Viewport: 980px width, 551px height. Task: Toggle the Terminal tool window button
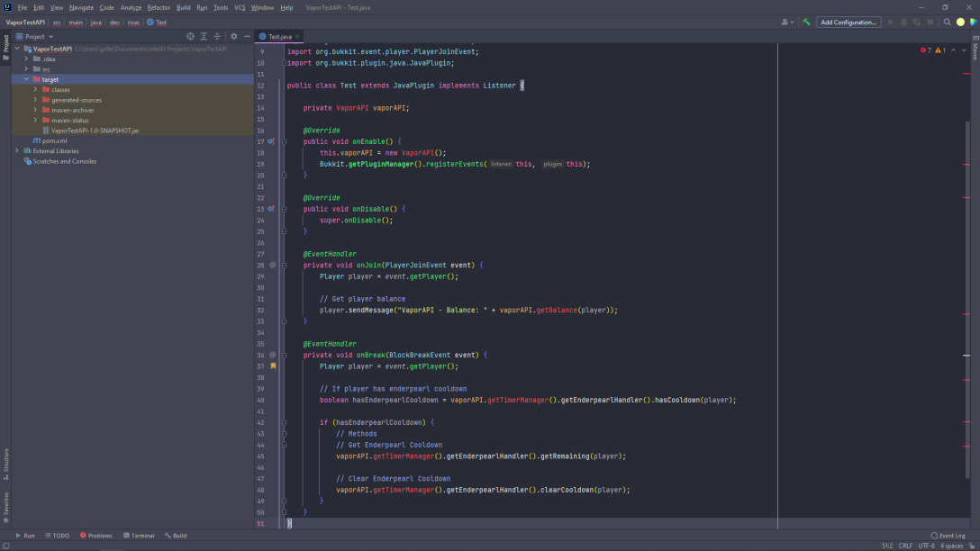point(139,536)
